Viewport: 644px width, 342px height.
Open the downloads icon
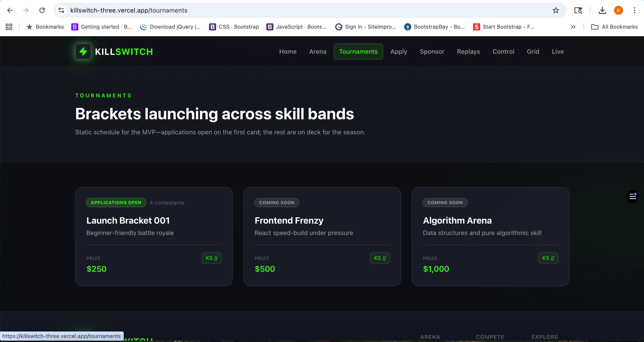tap(602, 10)
